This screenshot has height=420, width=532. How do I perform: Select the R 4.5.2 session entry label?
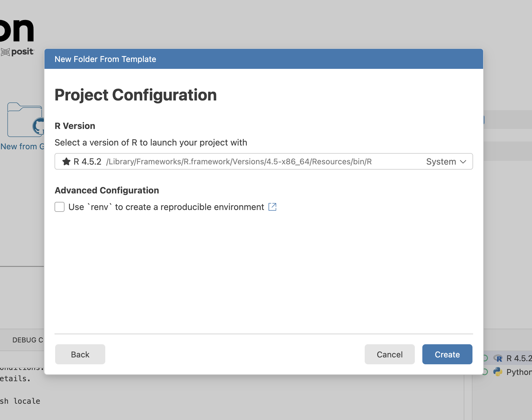[519, 358]
